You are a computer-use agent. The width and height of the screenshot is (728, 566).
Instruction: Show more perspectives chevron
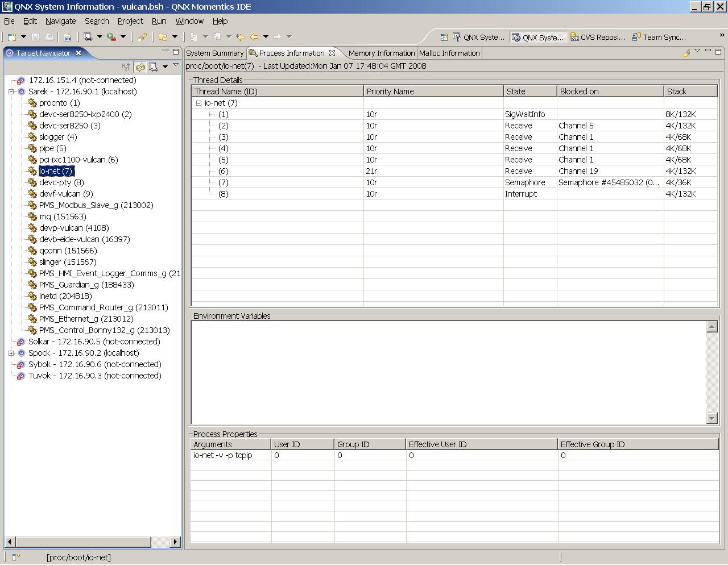tap(722, 35)
